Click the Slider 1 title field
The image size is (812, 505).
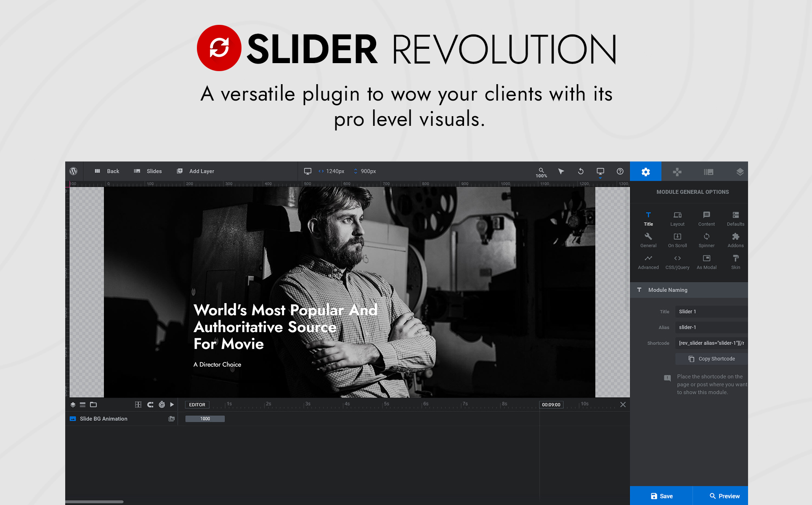711,311
